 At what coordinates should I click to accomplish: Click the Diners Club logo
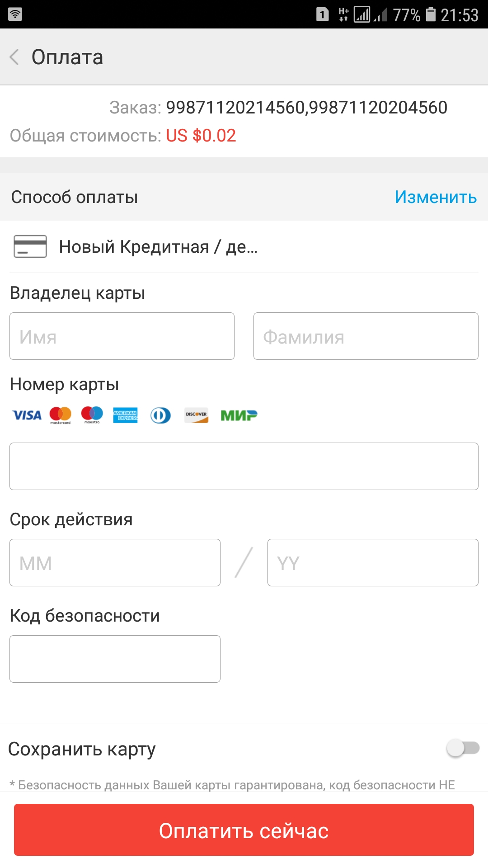point(160,415)
